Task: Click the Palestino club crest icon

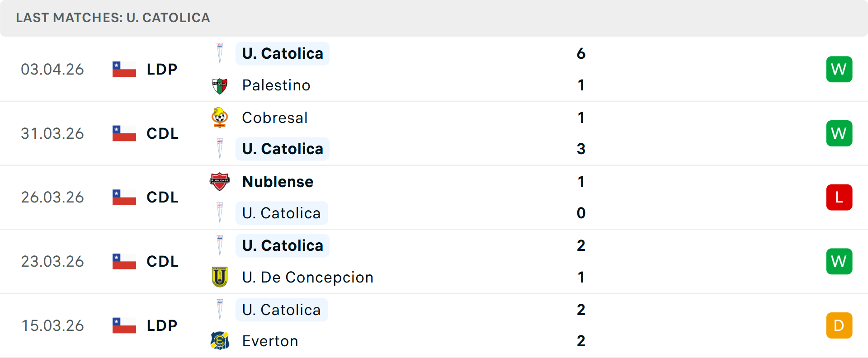Action: coord(220,85)
